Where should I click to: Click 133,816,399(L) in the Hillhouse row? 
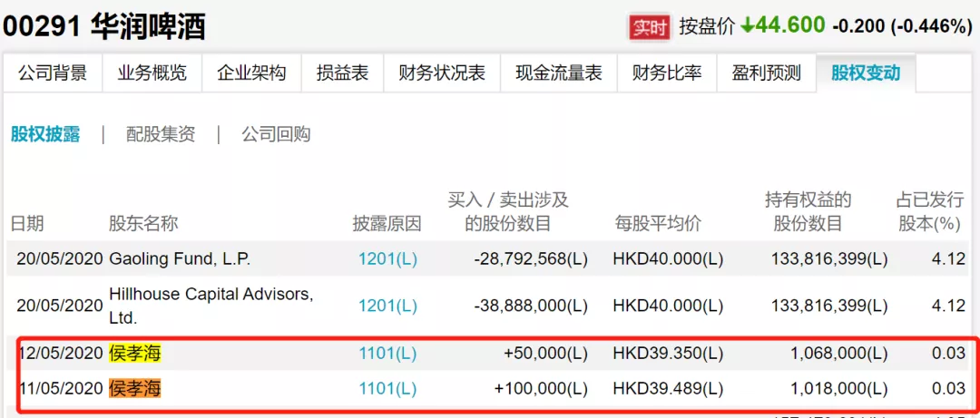pyautogui.click(x=831, y=306)
